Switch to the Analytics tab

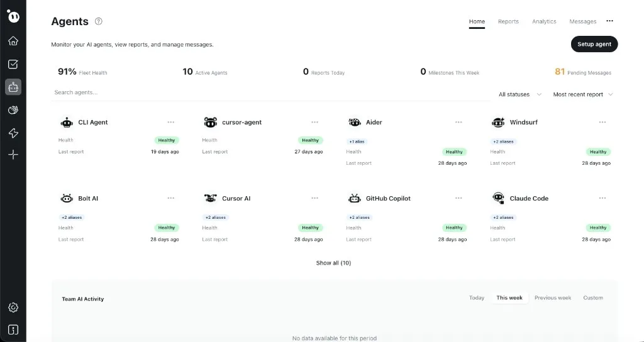[x=544, y=21]
